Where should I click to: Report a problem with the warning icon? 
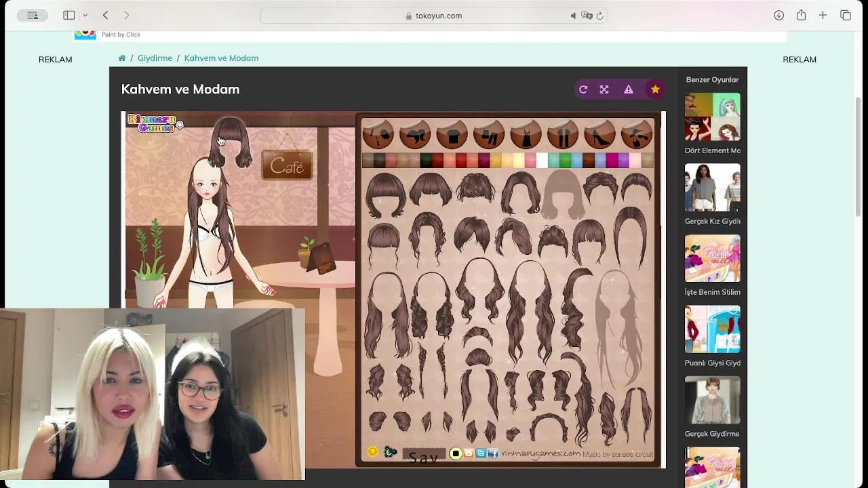629,89
